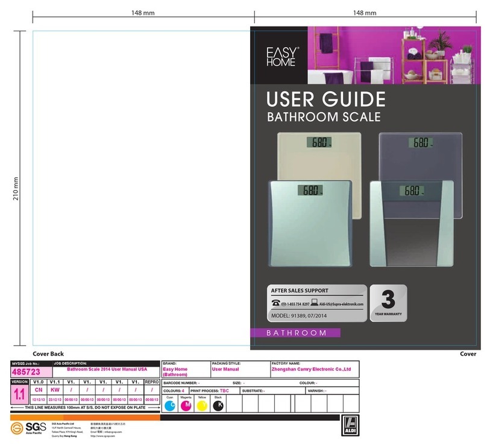Click "COLOURS: 4" field
487x448 pixels.
174,391
